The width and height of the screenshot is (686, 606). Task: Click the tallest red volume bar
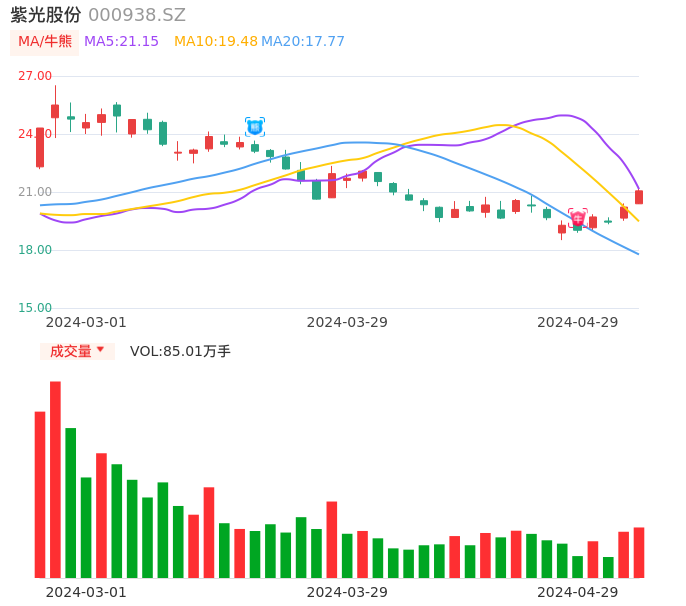55,480
